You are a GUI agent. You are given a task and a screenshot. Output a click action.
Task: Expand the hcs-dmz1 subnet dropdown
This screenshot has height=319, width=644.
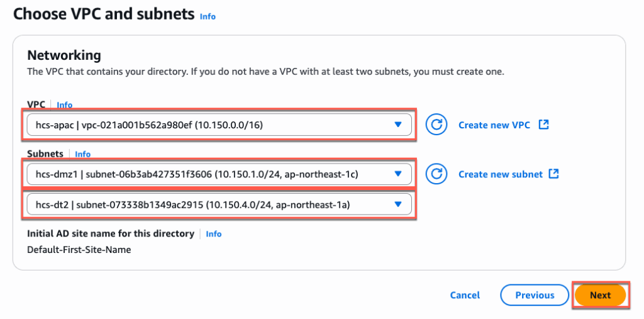(397, 174)
